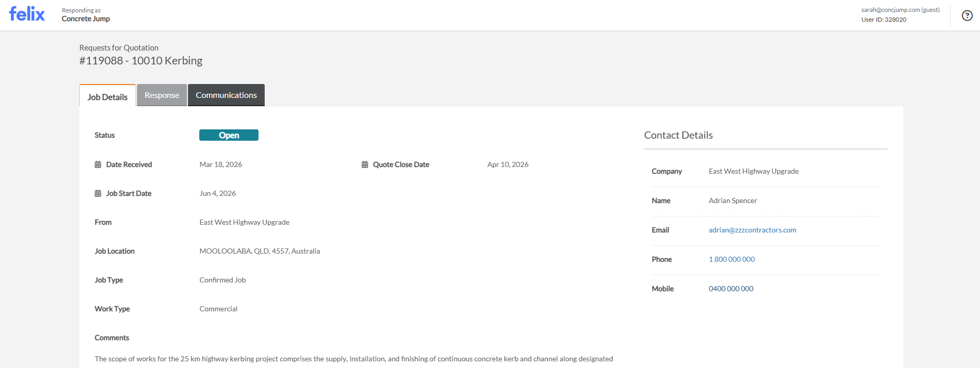Open the Communications tab
The width and height of the screenshot is (980, 368).
click(x=226, y=95)
